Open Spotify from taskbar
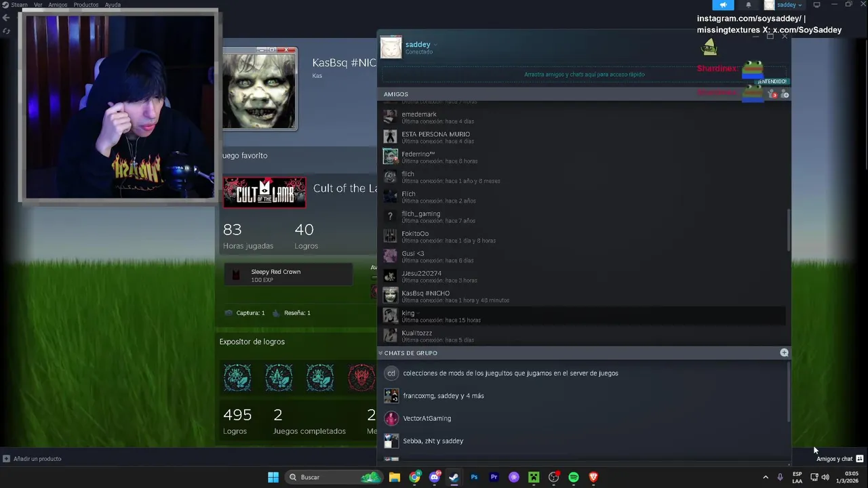The height and width of the screenshot is (488, 868). (x=574, y=477)
